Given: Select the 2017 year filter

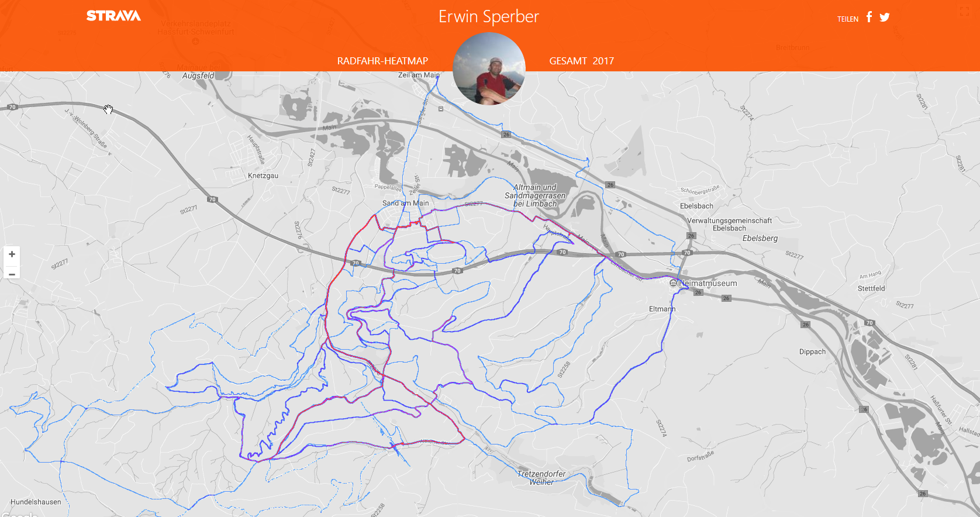Looking at the screenshot, I should coord(603,61).
